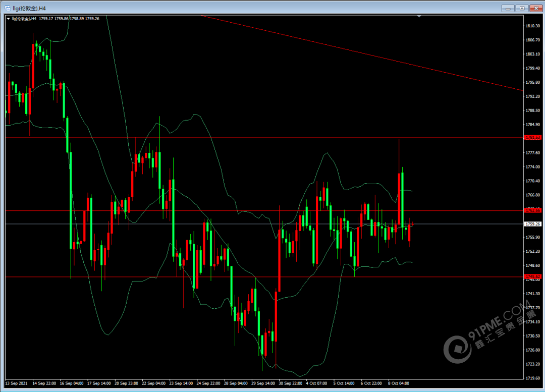Click the 4 Oct 07:00 time label

tap(316, 383)
